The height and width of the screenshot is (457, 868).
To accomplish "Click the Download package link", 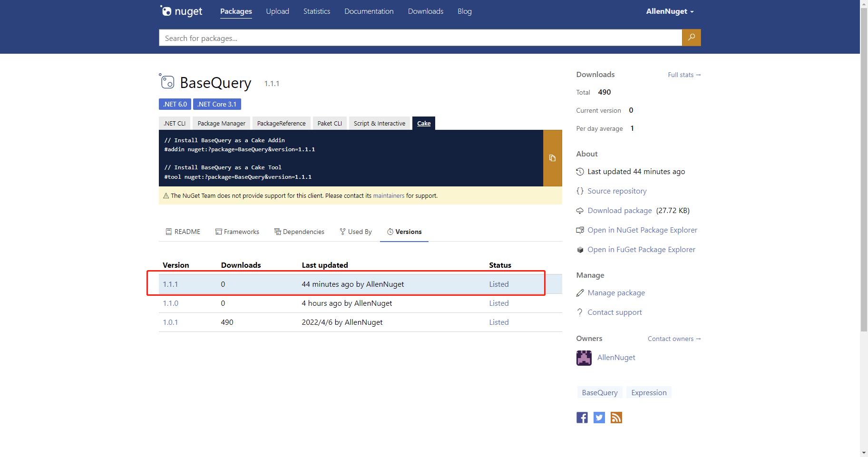I will pos(620,210).
